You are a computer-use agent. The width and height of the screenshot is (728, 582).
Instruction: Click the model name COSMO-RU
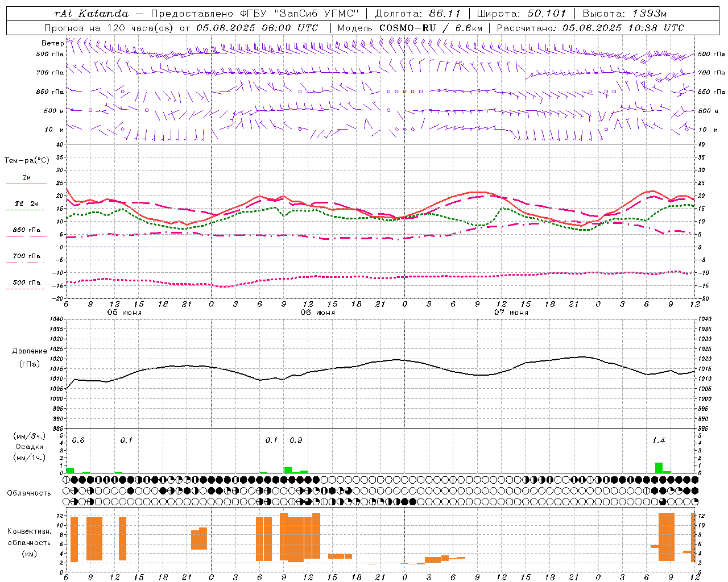point(407,28)
